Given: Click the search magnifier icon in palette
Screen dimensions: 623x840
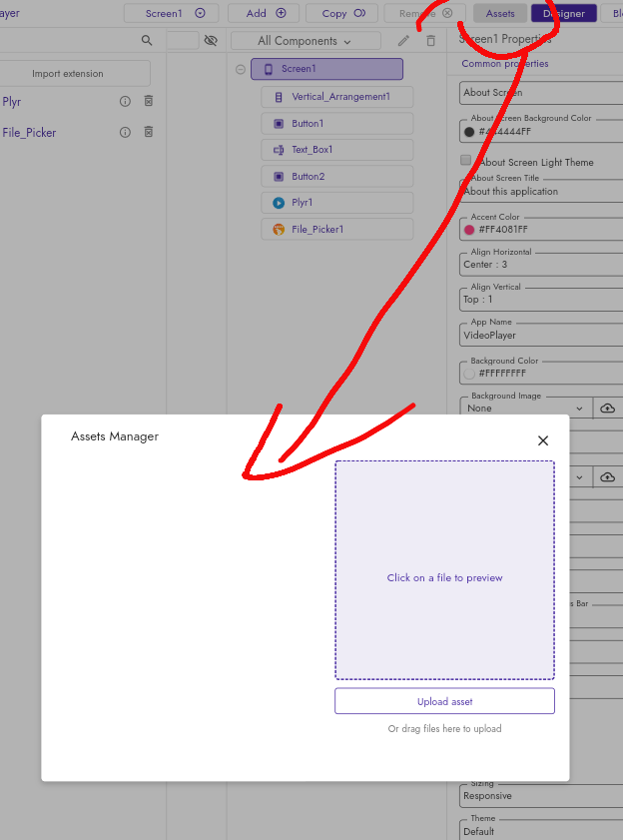Looking at the screenshot, I should 147,41.
